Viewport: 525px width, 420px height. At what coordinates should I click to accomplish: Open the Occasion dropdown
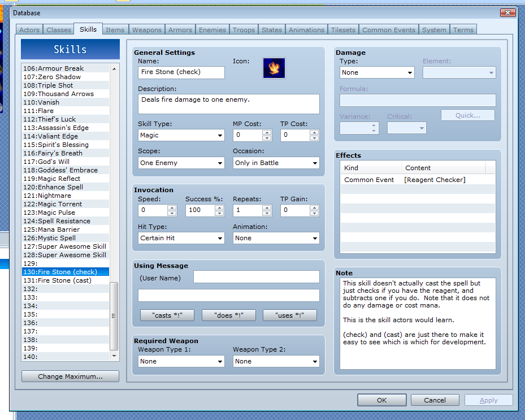(x=276, y=163)
